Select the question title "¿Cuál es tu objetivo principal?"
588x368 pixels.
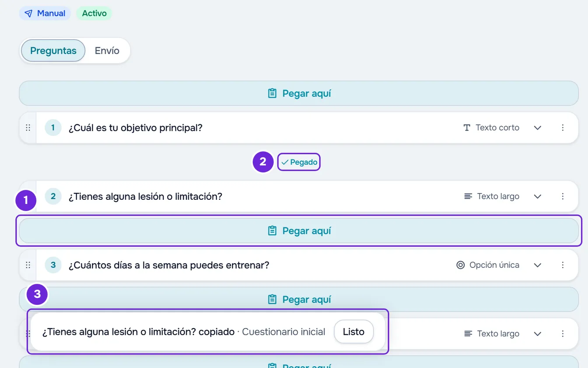(x=136, y=128)
